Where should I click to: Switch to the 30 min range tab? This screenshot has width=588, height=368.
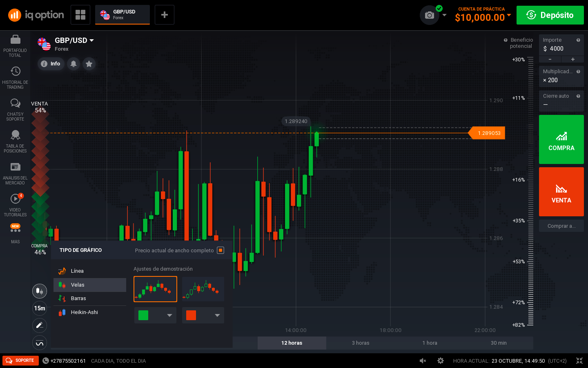click(x=499, y=343)
